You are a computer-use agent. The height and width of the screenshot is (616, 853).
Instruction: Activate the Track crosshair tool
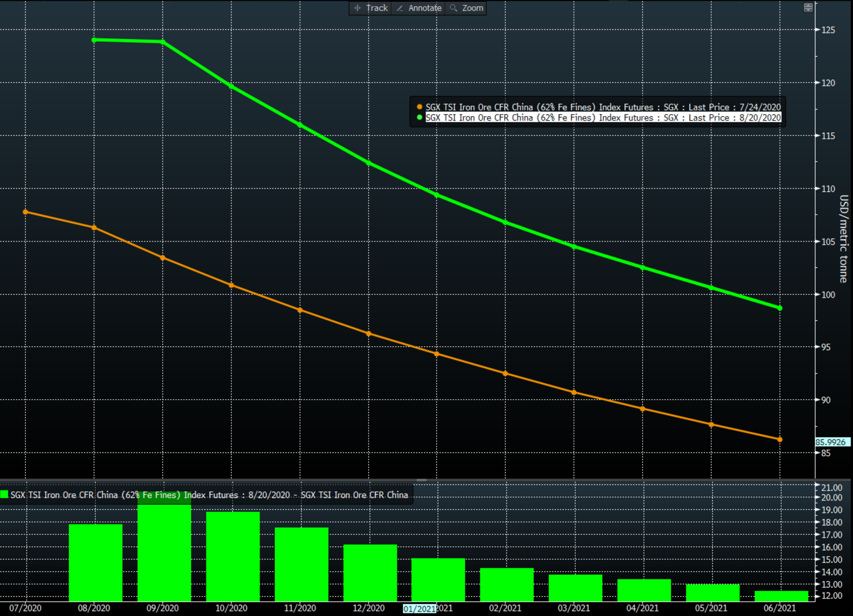[x=371, y=8]
